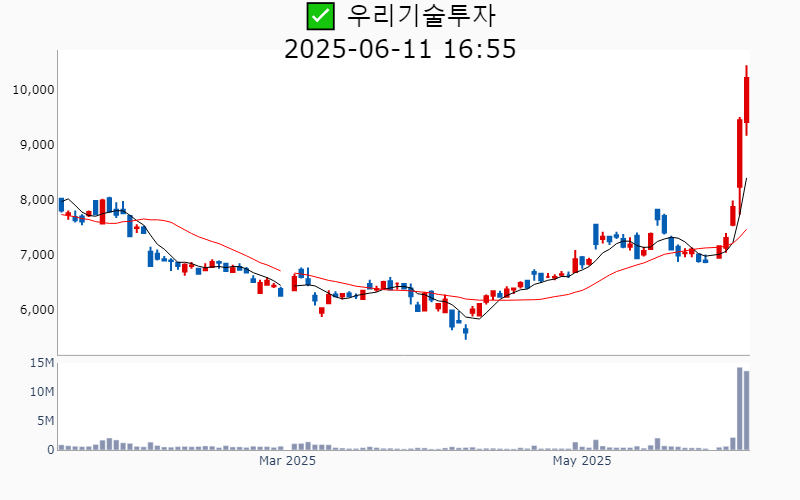Click the 6,000 price axis label
The height and width of the screenshot is (500, 800).
pos(37,310)
